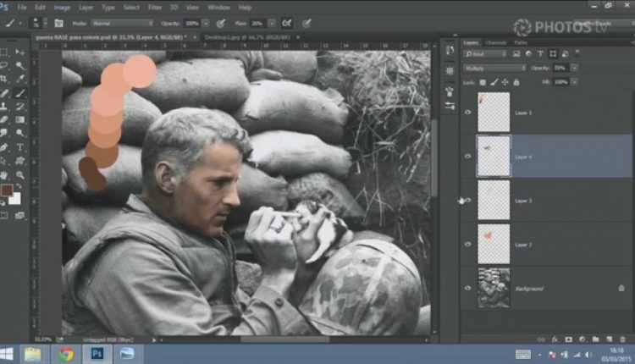Choose the Lasso tool
635x364 pixels.
point(5,65)
